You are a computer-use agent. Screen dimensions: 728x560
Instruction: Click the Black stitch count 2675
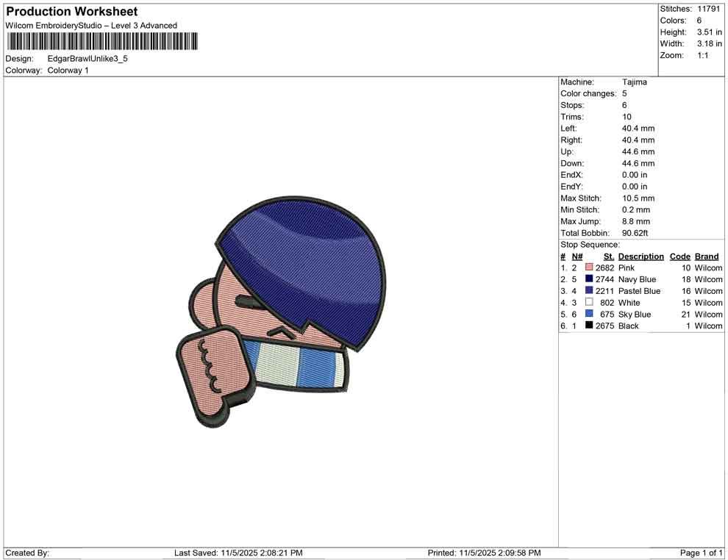604,326
